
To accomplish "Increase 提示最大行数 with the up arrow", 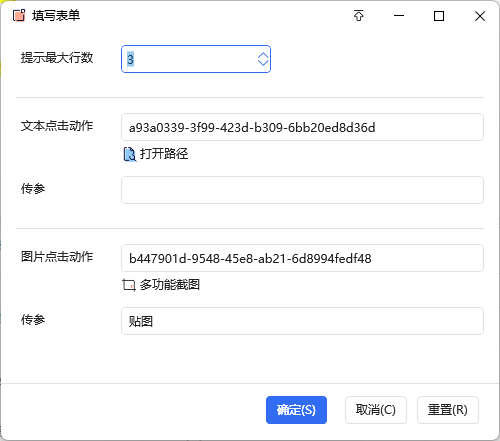I will click(263, 55).
